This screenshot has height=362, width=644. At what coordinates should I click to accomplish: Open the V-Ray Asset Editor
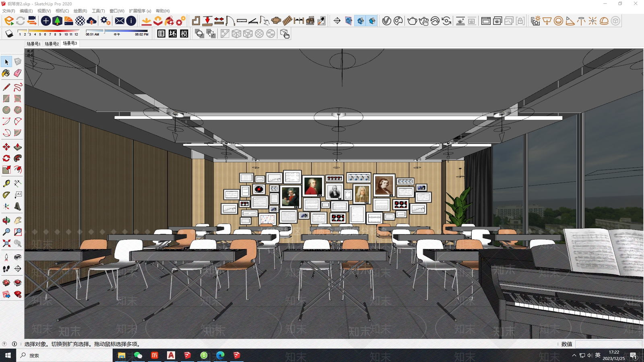[386, 21]
